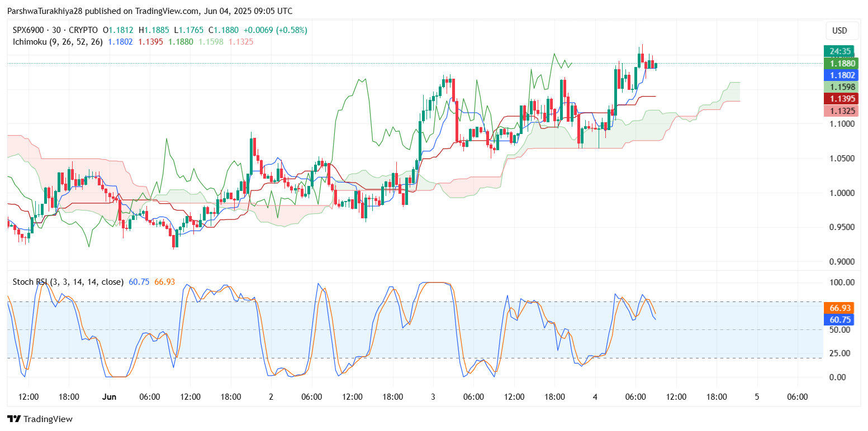Click the blue 1.1802 axis price tag
Screen dimensions: 868x431
pyautogui.click(x=839, y=75)
